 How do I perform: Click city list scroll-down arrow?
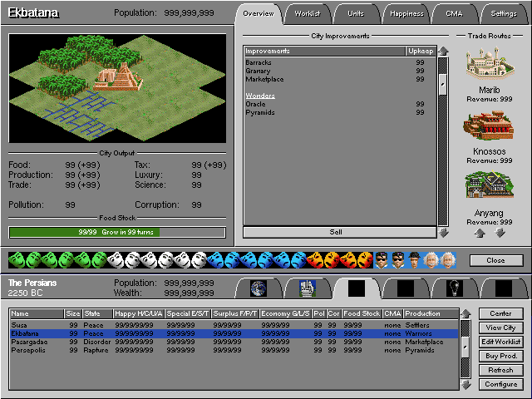tap(465, 384)
